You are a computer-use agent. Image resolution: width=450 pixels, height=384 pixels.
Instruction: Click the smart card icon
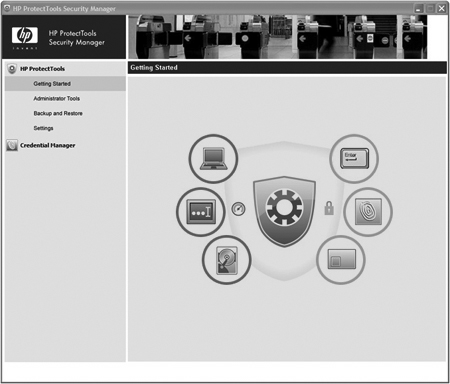pyautogui.click(x=341, y=260)
